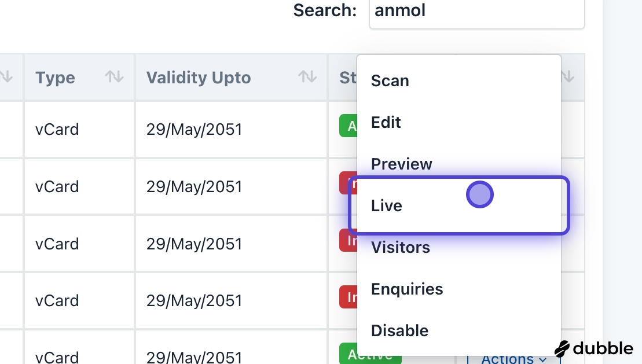Click the first row's 29/May/2051 date cell

[194, 129]
